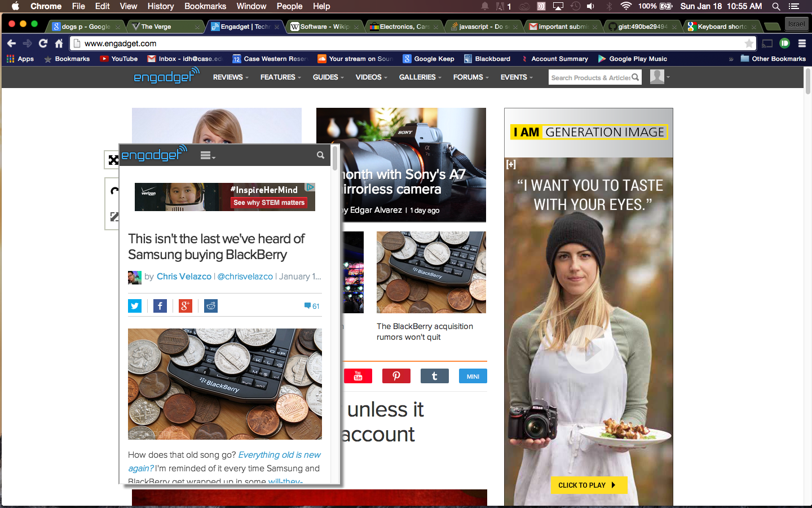This screenshot has height=508, width=812.
Task: Click Engadget logo in main header
Action: pyautogui.click(x=166, y=76)
